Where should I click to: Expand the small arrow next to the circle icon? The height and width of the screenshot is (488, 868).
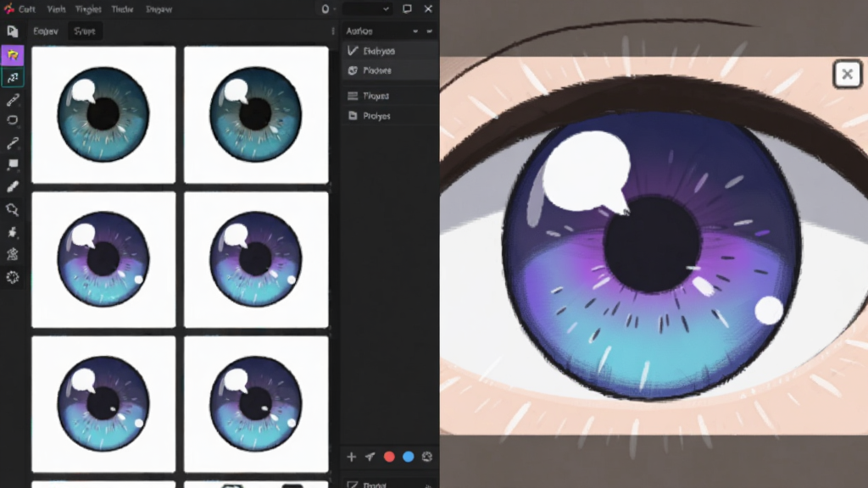coord(334,9)
